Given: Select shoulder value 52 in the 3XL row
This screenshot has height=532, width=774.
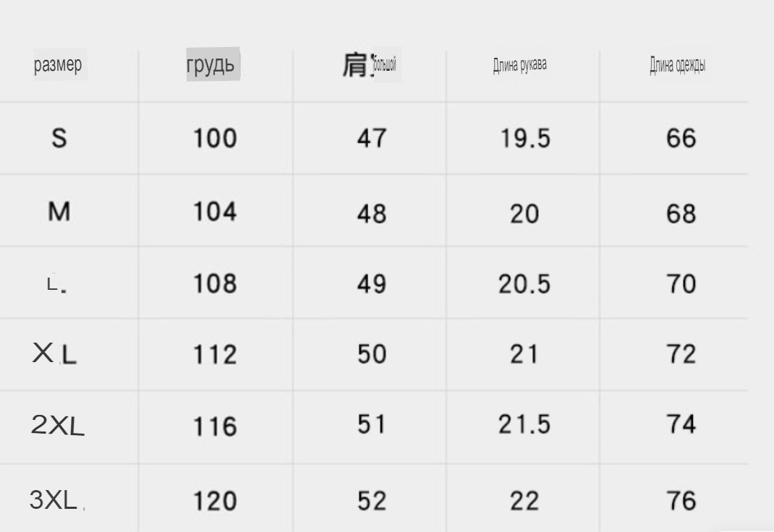Looking at the screenshot, I should tap(372, 500).
